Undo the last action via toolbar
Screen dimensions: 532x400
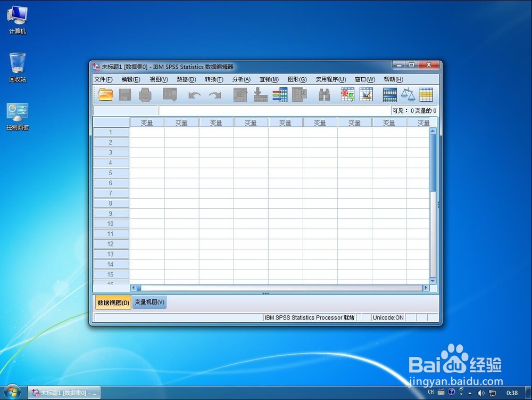[194, 94]
